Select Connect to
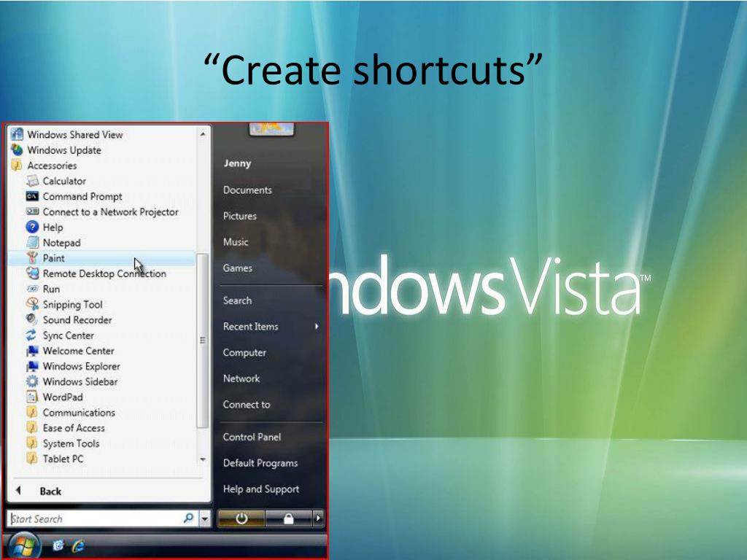The image size is (747, 560). coord(247,405)
